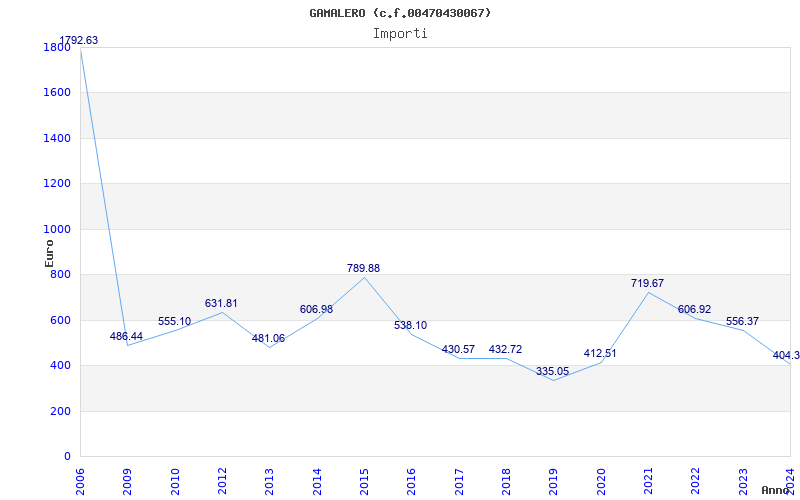800x500 pixels.
Task: Click the x-axis year 2015
Action: [364, 482]
